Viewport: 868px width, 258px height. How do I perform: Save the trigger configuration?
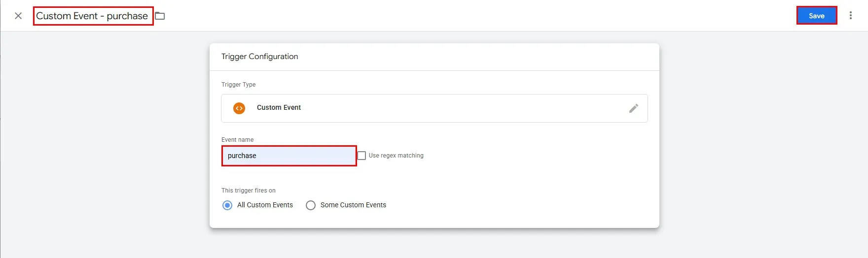tap(816, 16)
